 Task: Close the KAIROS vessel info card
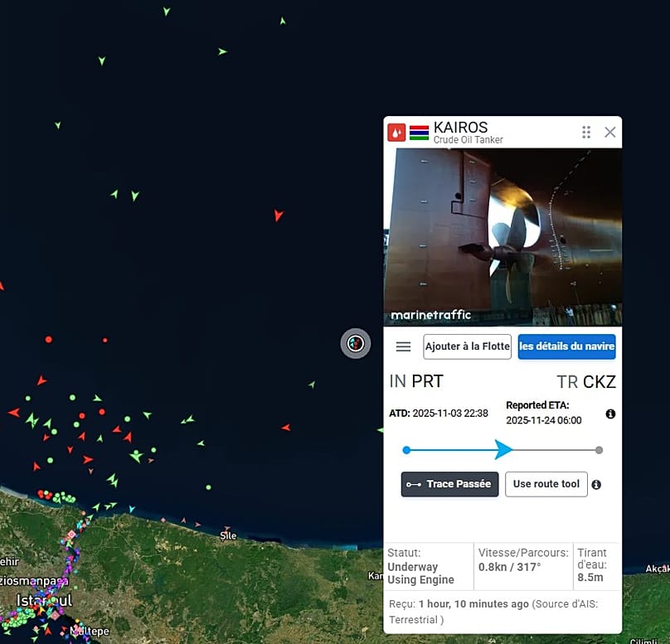tap(610, 133)
